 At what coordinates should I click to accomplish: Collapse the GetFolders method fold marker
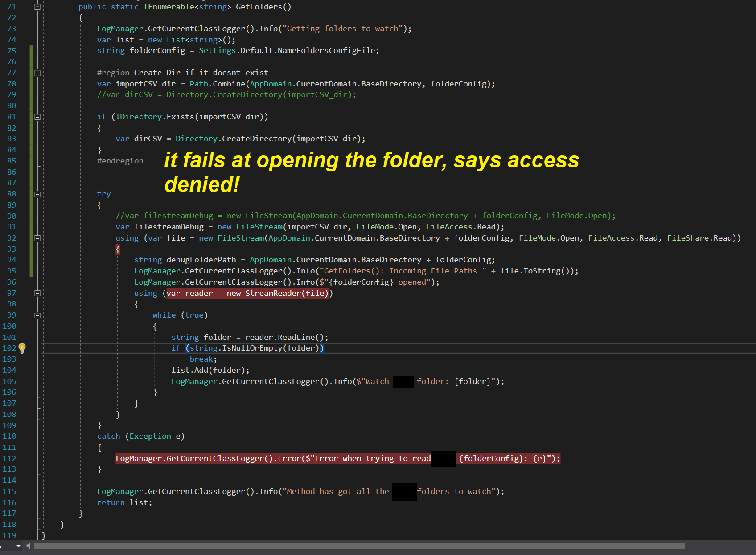pyautogui.click(x=37, y=6)
